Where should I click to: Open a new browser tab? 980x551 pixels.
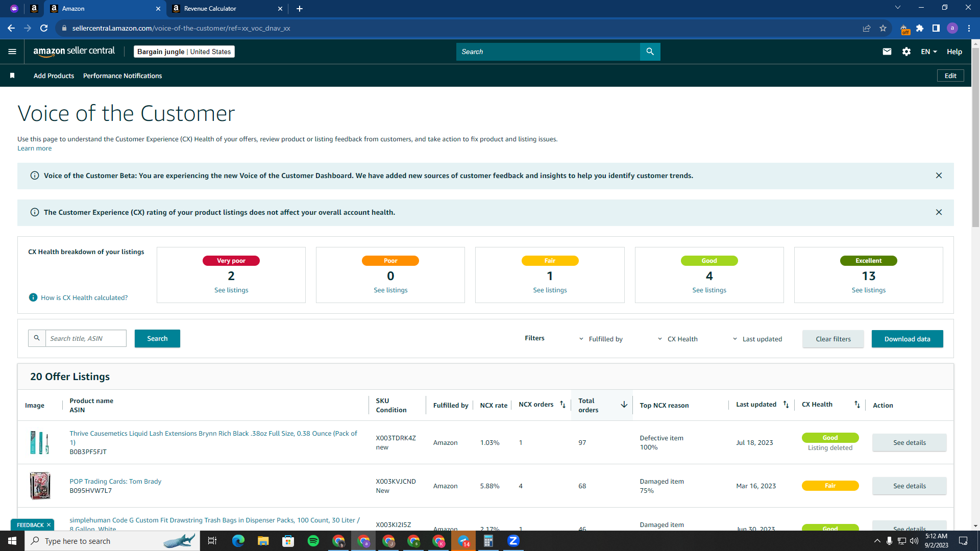(300, 9)
